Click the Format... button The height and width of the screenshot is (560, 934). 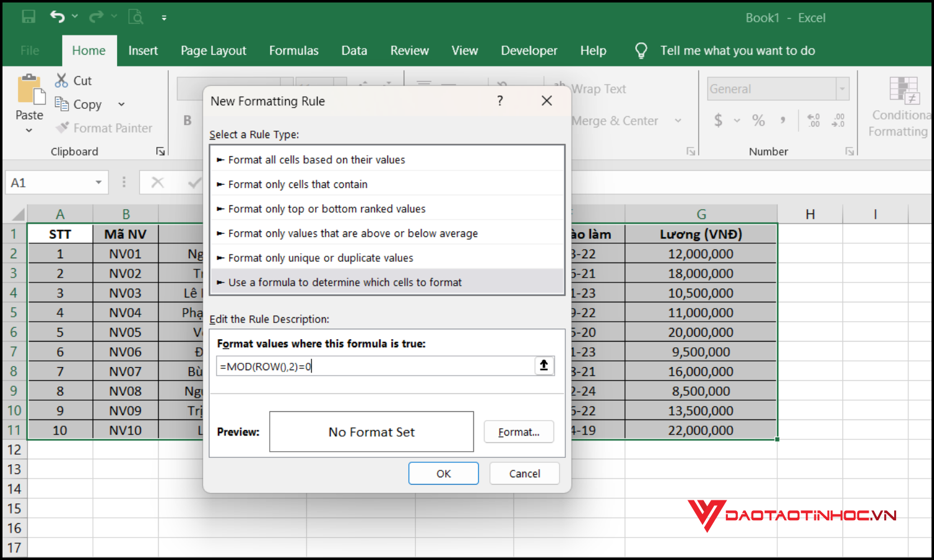(x=518, y=431)
